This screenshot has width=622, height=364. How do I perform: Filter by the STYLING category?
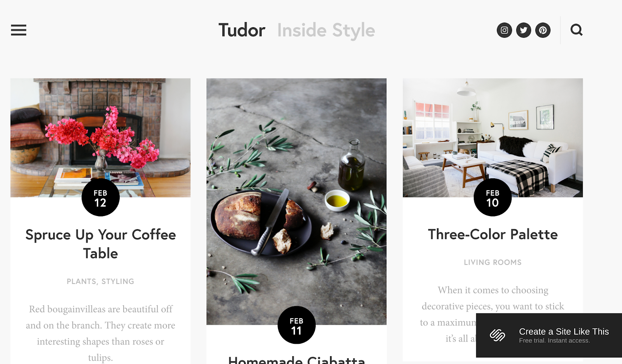(x=118, y=281)
